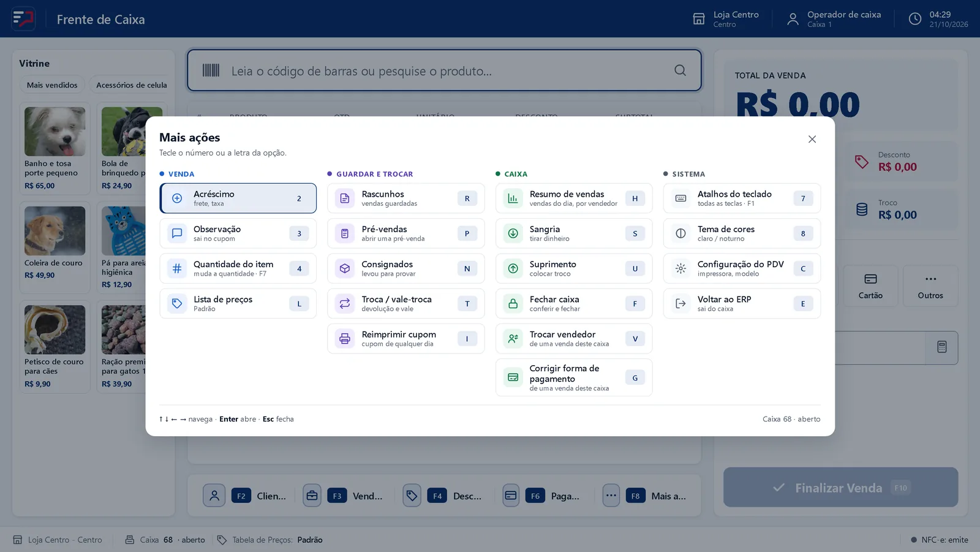Click Fechar caixa lock icon
The height and width of the screenshot is (552, 980).
coord(513,303)
